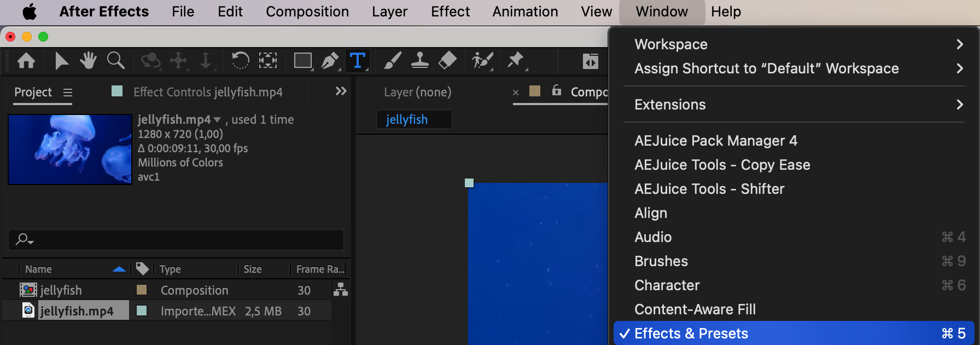The image size is (980, 345).
Task: Choose AEJuice Tools - Shifter
Action: tap(794, 189)
